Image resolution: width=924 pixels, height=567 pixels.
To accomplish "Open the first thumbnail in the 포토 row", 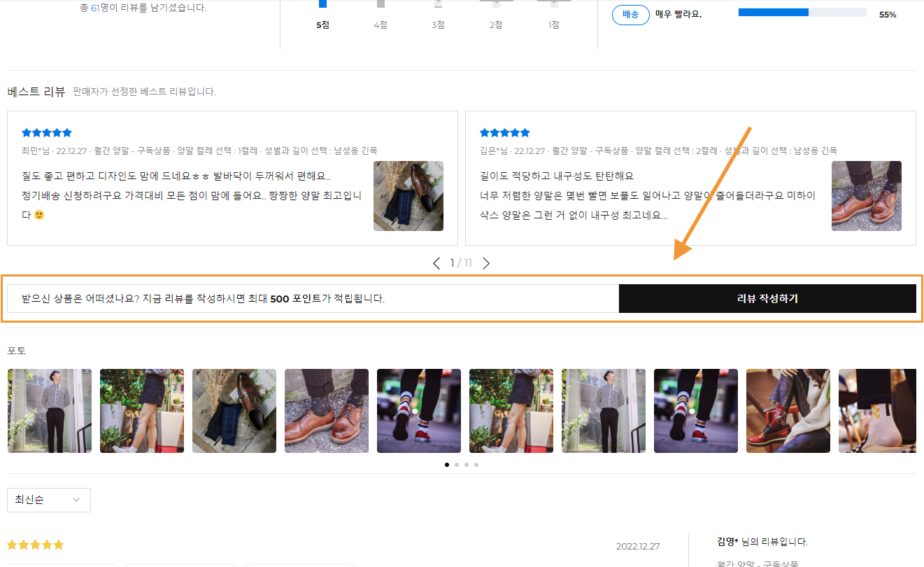I will [x=50, y=411].
